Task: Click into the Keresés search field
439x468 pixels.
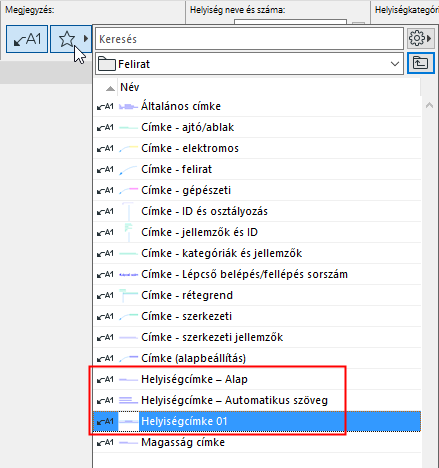Action: coord(249,39)
